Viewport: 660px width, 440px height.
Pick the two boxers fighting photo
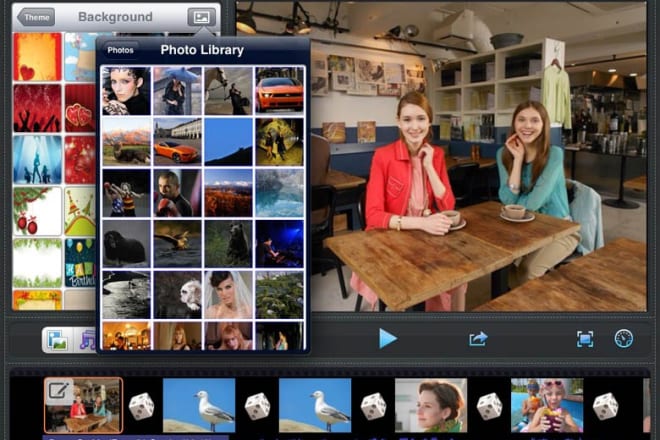point(126,193)
